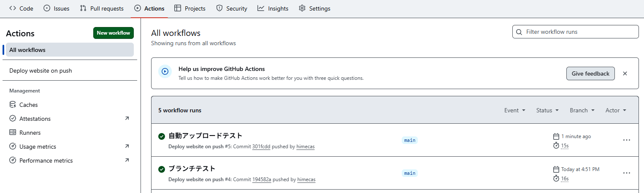Click the New workflow button
This screenshot has width=644, height=193.
coord(114,33)
